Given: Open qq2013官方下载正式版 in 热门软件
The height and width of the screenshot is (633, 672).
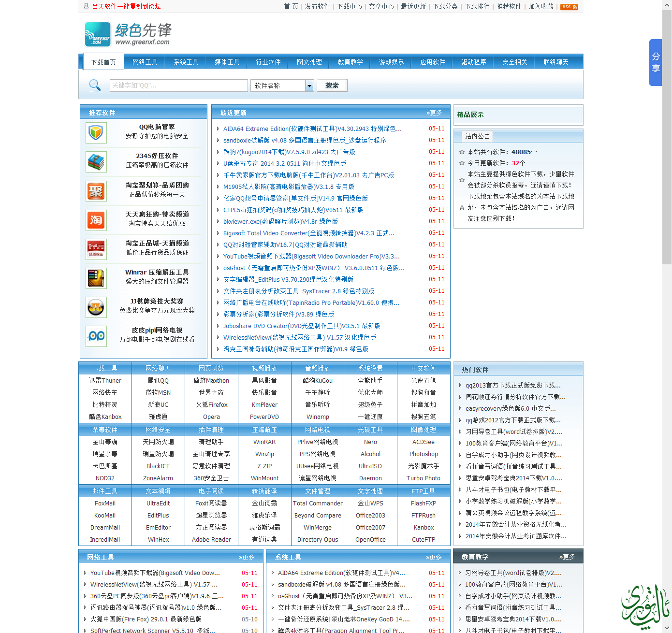Looking at the screenshot, I should [513, 385].
